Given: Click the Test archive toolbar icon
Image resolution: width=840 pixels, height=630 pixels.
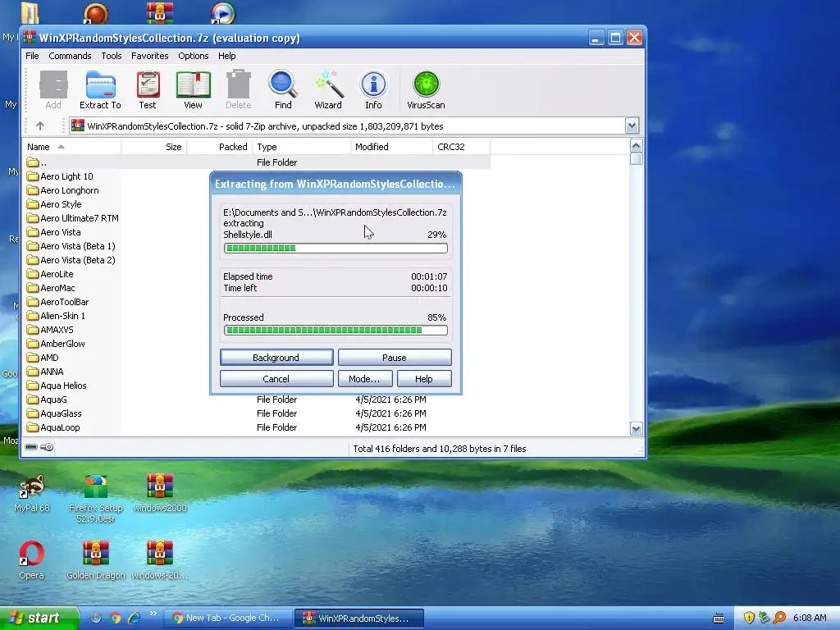Looking at the screenshot, I should click(148, 90).
